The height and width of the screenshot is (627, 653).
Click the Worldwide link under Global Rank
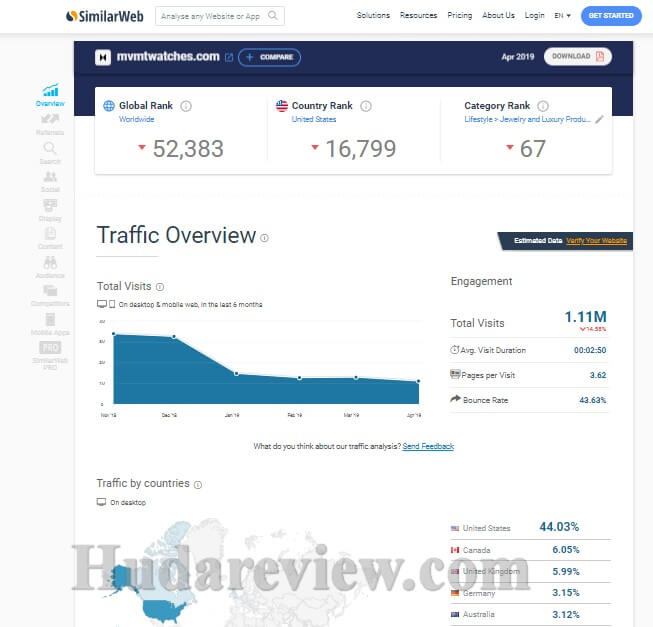pos(137,119)
